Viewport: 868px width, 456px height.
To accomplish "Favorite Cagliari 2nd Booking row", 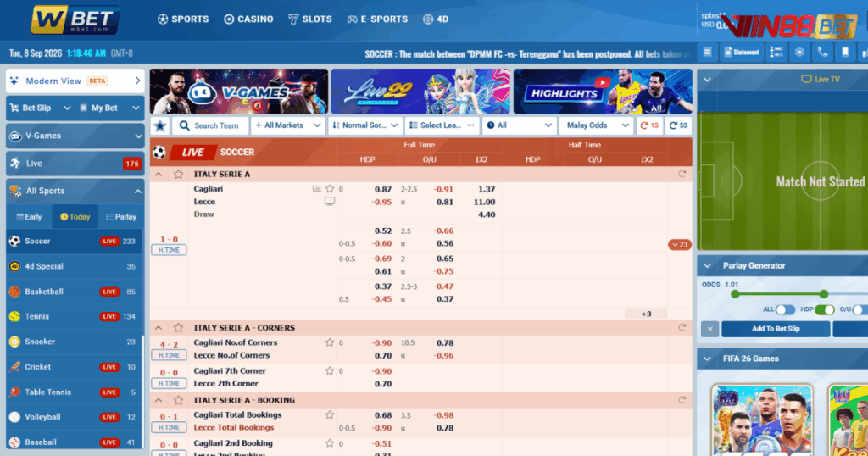I will (x=330, y=443).
